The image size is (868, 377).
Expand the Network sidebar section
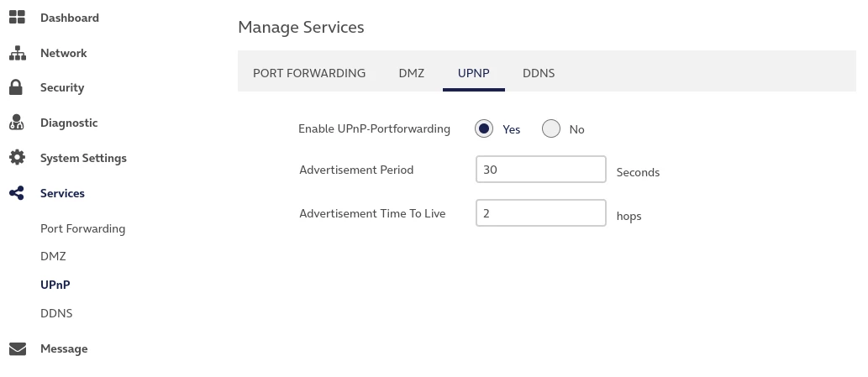click(x=63, y=53)
